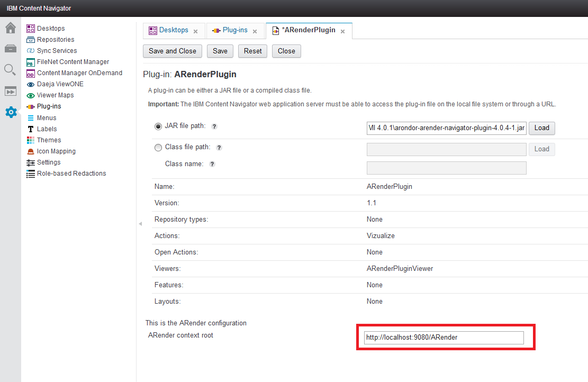Select the Class file path radio button

click(x=158, y=147)
